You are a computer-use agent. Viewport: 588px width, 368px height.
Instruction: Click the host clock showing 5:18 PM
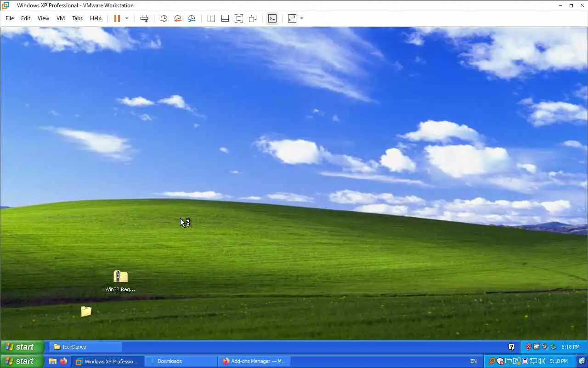[559, 361]
